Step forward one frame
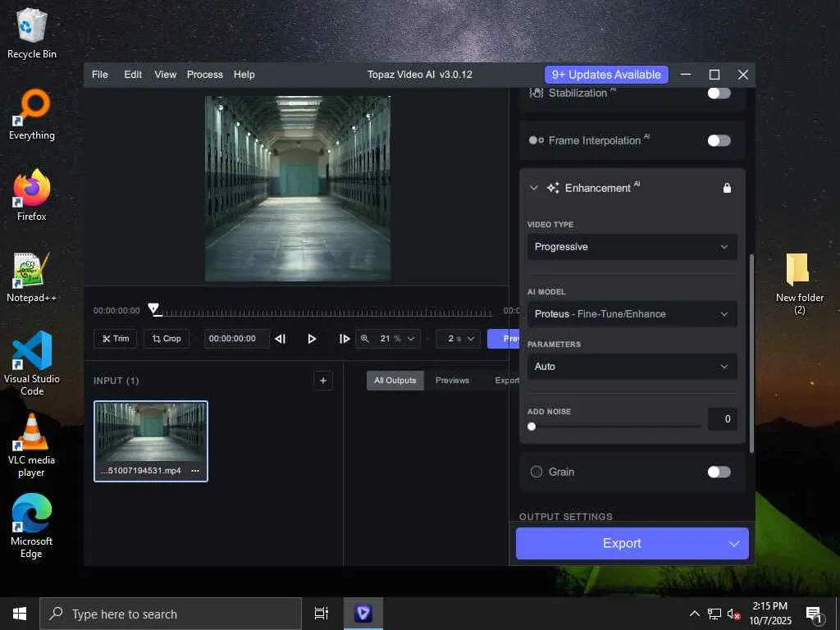 (345, 339)
